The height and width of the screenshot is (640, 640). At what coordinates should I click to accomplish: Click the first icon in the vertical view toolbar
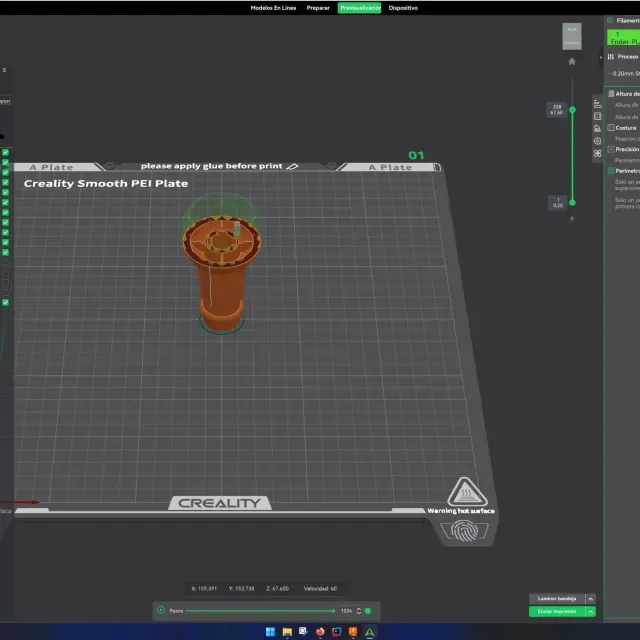[x=598, y=104]
